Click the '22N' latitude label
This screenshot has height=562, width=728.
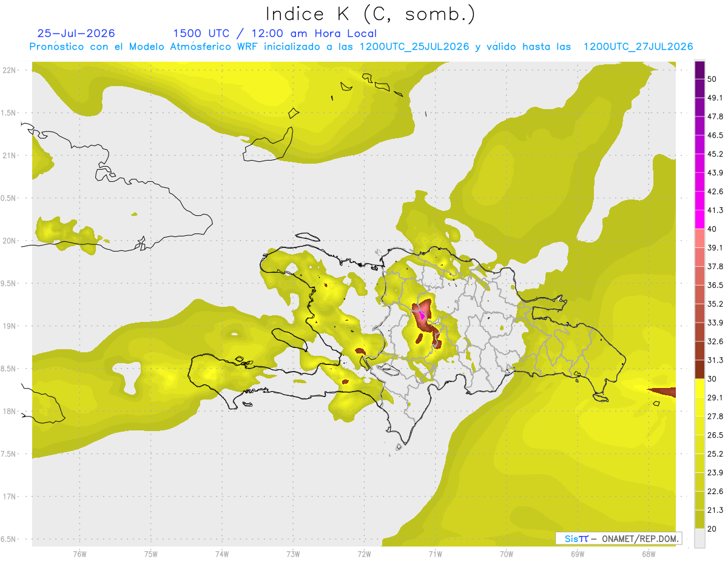10,70
